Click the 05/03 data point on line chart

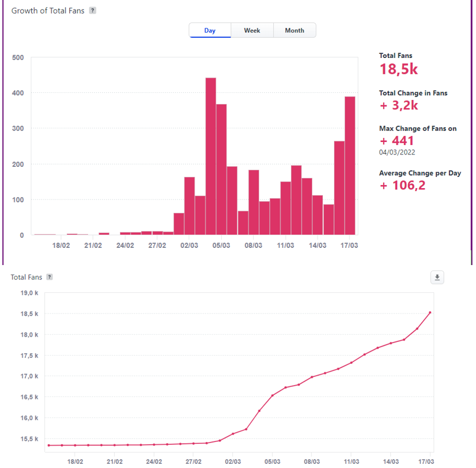tap(273, 395)
